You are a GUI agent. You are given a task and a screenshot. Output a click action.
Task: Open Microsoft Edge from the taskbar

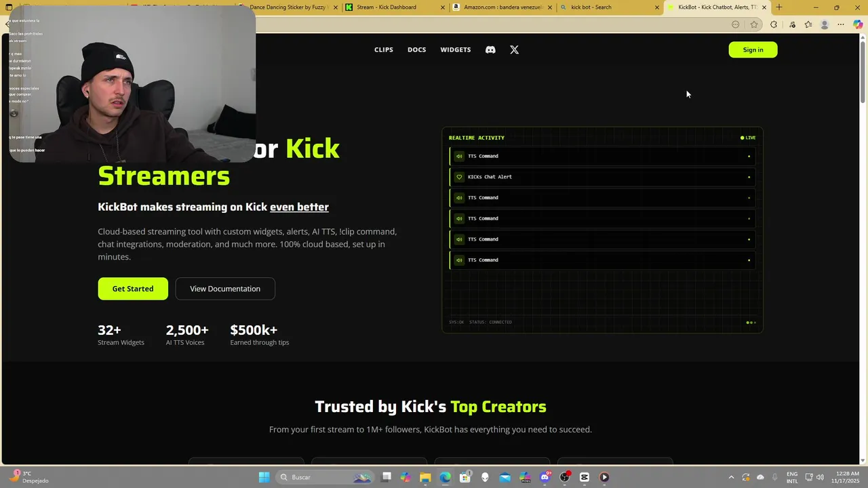coord(445,477)
